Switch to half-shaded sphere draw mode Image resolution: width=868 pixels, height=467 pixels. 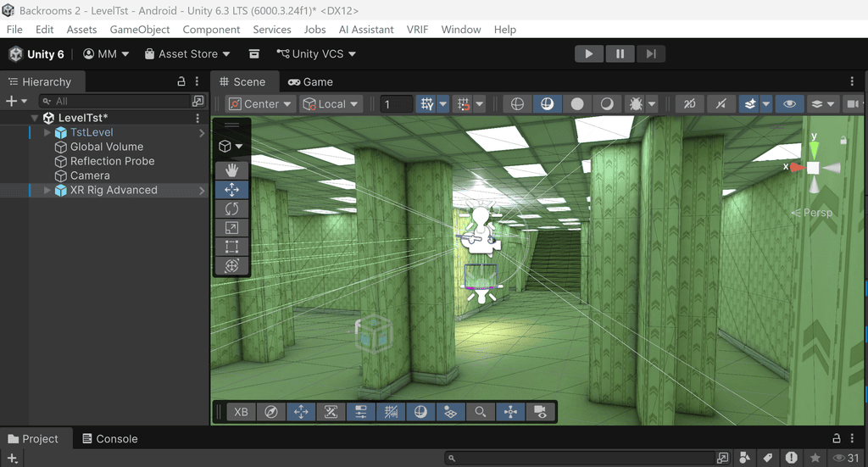tap(607, 104)
